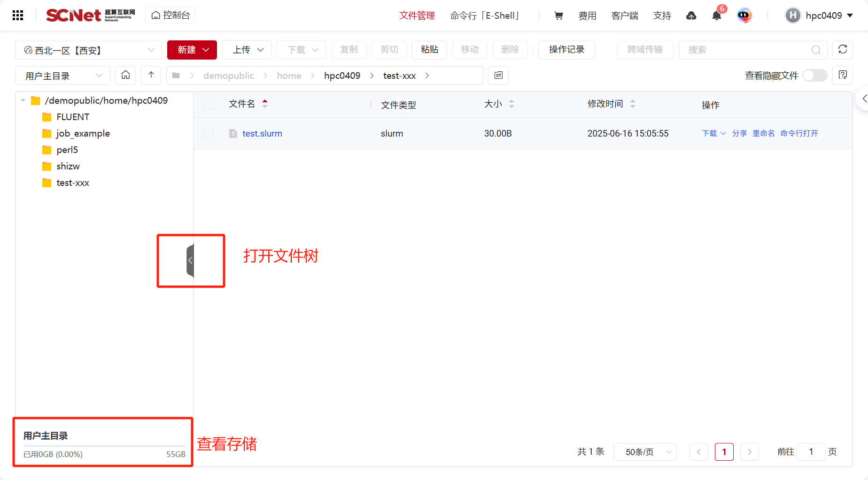Click the 操作记录 button
Image resolution: width=868 pixels, height=480 pixels.
(566, 50)
